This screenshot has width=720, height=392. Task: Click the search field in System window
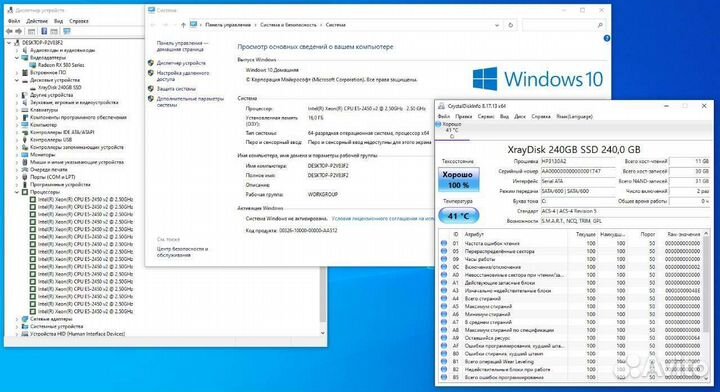(x=564, y=25)
